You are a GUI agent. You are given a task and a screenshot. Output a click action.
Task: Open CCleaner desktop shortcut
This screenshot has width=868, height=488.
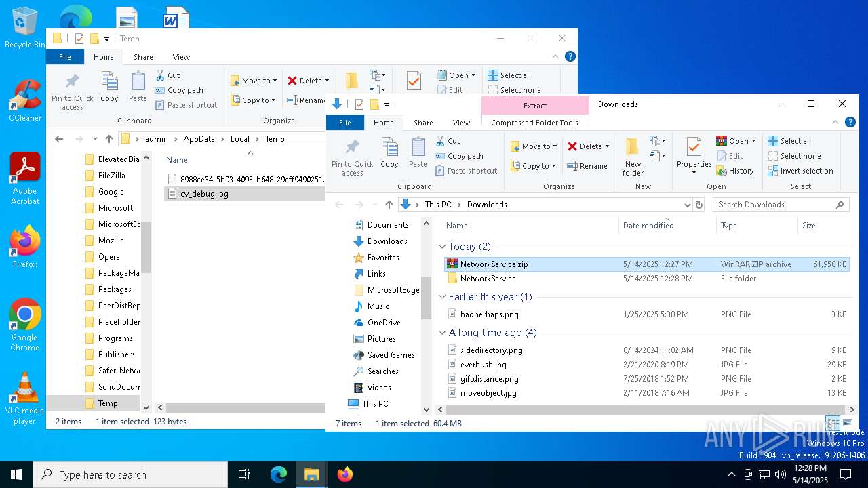25,100
